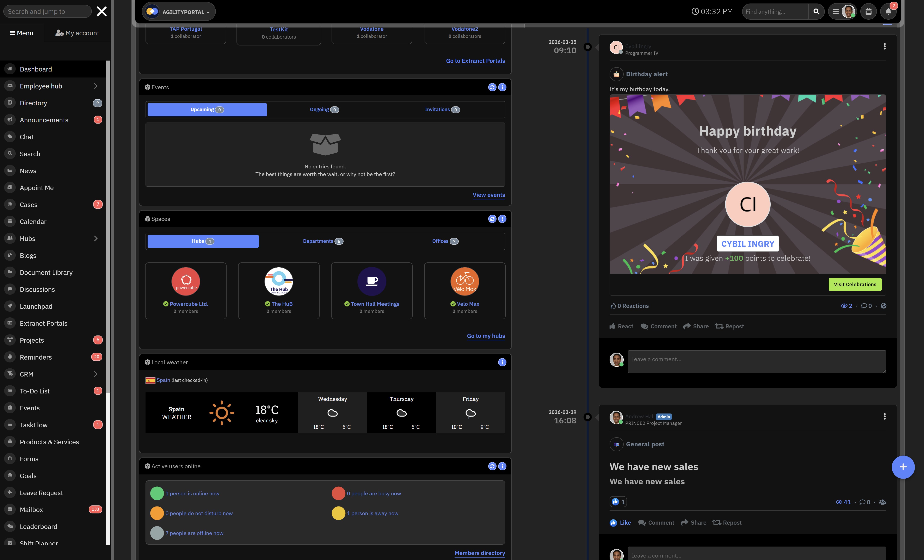Viewport: 924px width, 560px height.
Task: Close the sidebar with X icon
Action: point(102,12)
